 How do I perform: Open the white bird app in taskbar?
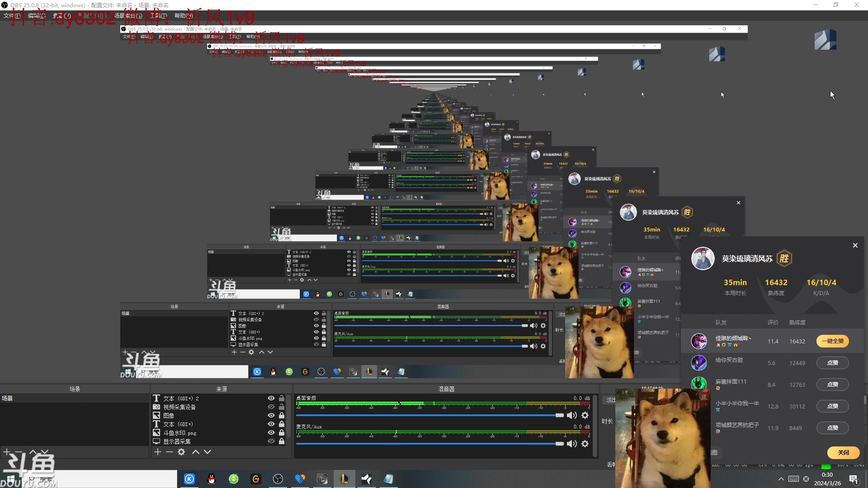(367, 479)
